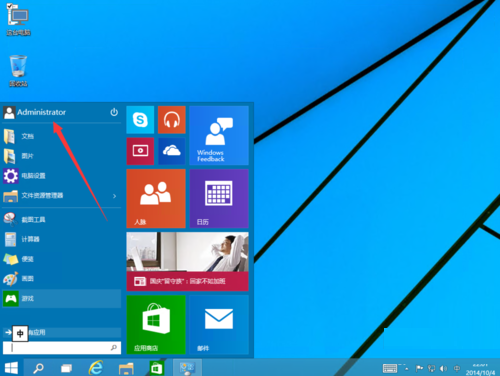The height and width of the screenshot is (376, 500).
Task: Click the power button in Start menu
Action: 114,112
